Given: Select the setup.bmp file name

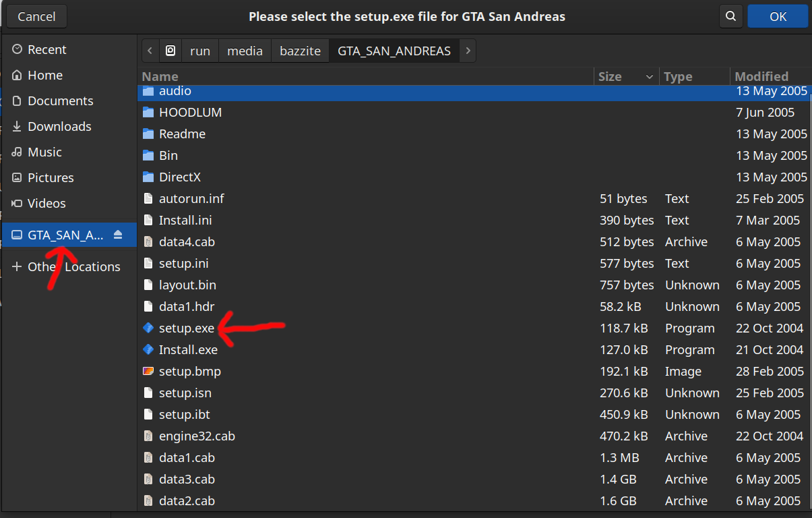Looking at the screenshot, I should 190,371.
